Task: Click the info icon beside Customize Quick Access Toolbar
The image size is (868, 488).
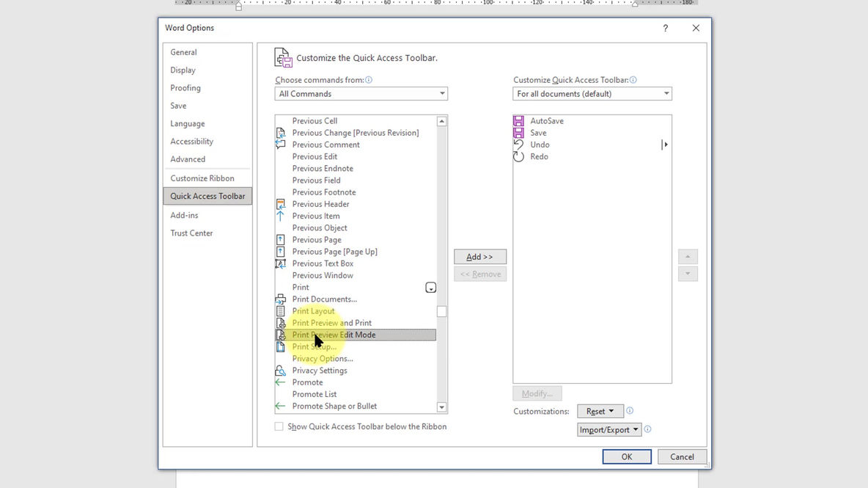Action: (x=633, y=80)
